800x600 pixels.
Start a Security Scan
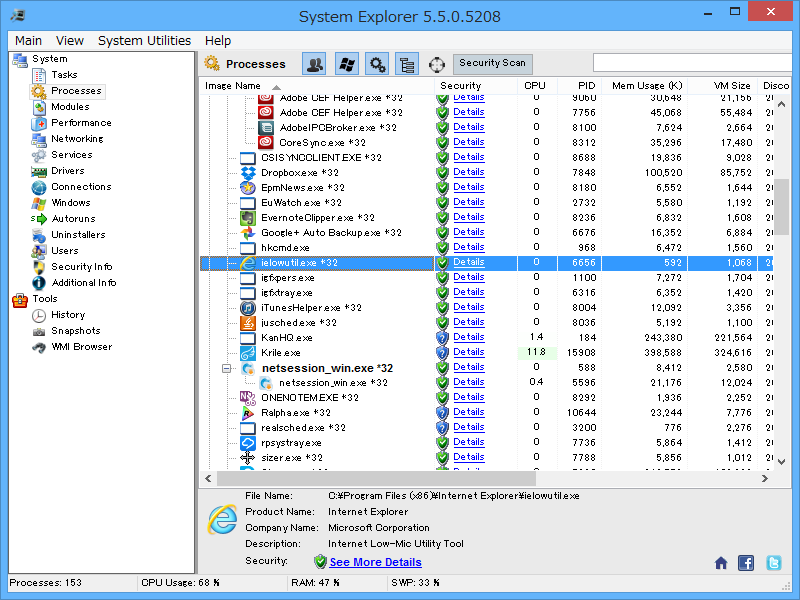coord(492,64)
